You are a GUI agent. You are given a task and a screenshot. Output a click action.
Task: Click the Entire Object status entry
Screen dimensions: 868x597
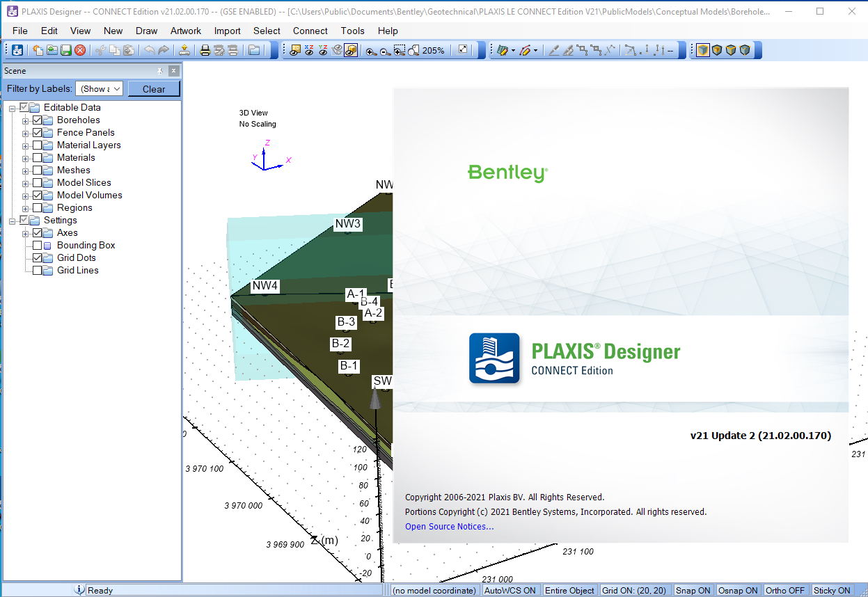coord(569,590)
